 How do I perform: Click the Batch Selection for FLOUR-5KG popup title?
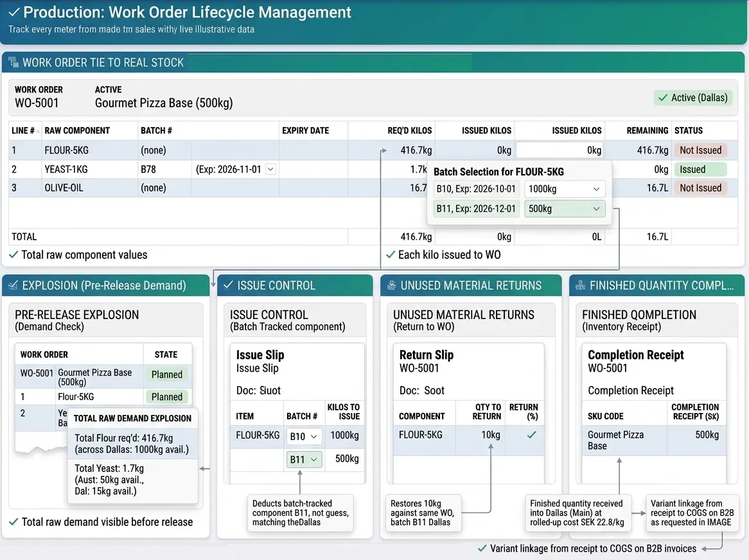pyautogui.click(x=498, y=172)
